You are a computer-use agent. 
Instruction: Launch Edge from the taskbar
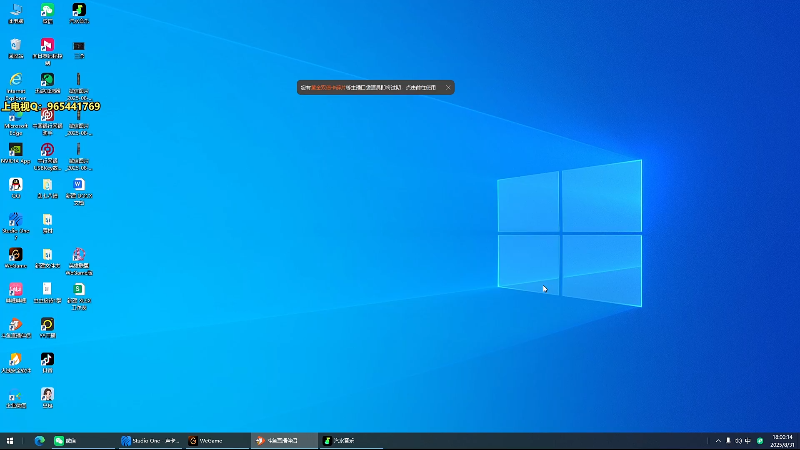39,441
